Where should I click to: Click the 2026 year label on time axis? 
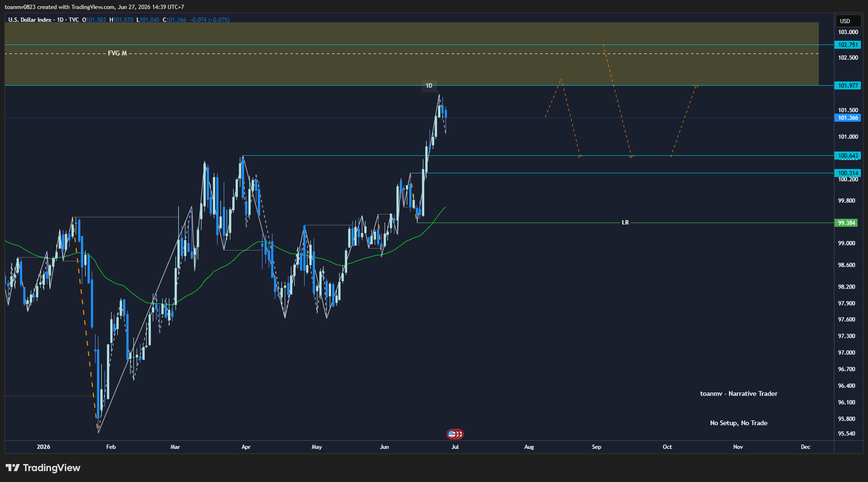pos(44,447)
